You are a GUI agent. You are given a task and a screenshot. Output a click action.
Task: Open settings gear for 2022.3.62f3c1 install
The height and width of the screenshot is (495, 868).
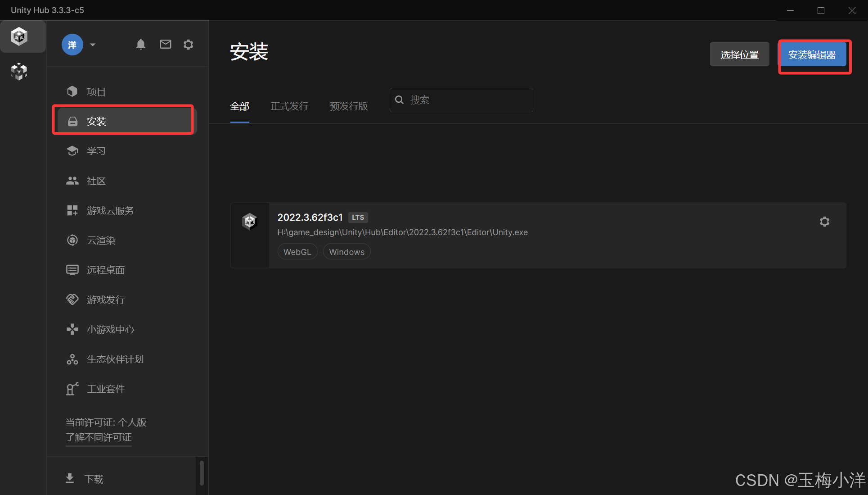[x=824, y=222]
